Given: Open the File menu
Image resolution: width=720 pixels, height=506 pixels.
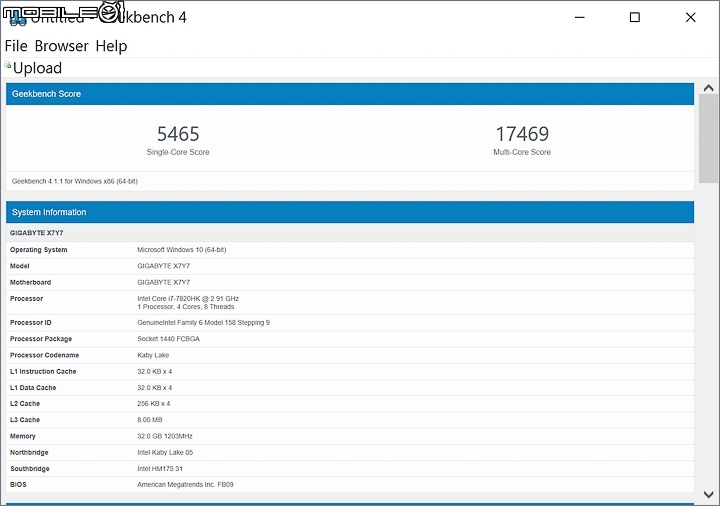Looking at the screenshot, I should (x=16, y=46).
